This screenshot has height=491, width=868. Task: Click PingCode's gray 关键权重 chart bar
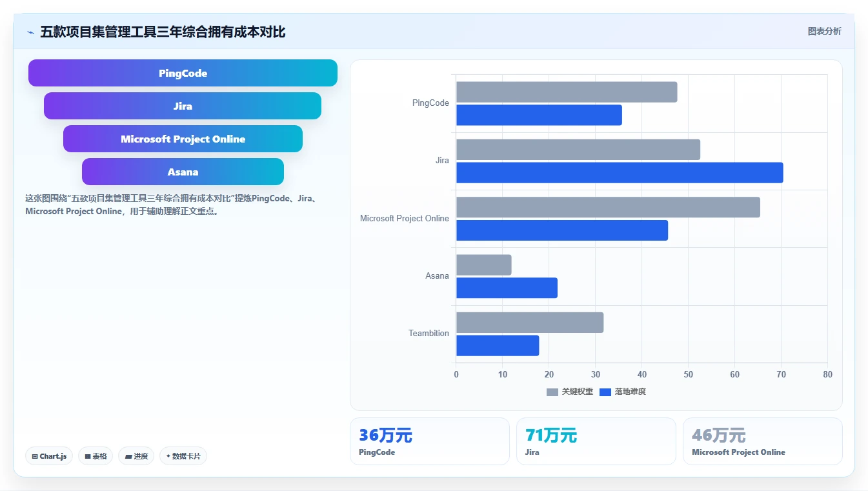pyautogui.click(x=567, y=92)
